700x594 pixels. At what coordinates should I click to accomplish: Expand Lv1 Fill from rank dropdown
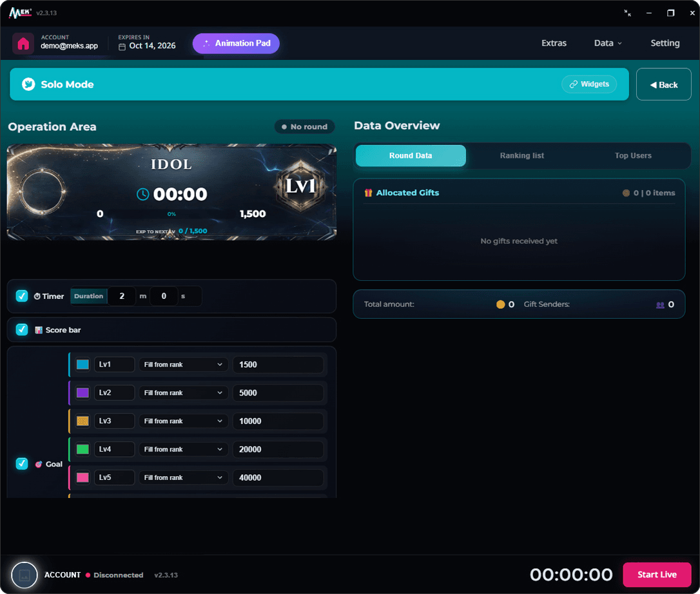coord(183,365)
